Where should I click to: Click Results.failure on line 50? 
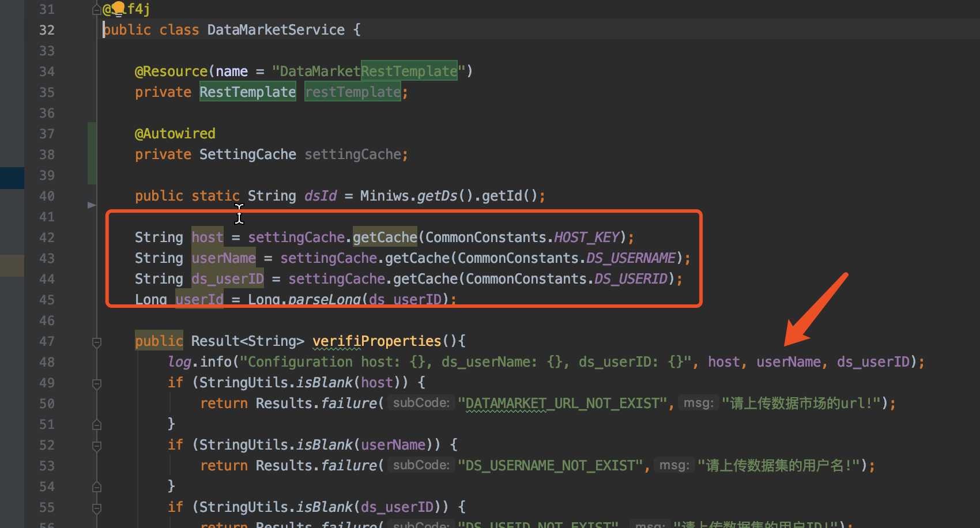click(x=316, y=403)
